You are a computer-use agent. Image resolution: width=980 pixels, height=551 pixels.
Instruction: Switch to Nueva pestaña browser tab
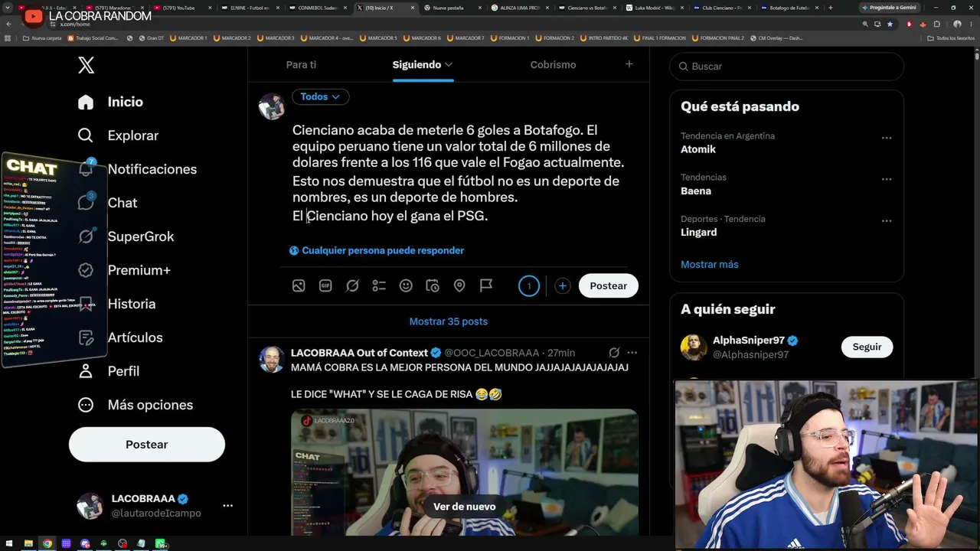(x=454, y=8)
